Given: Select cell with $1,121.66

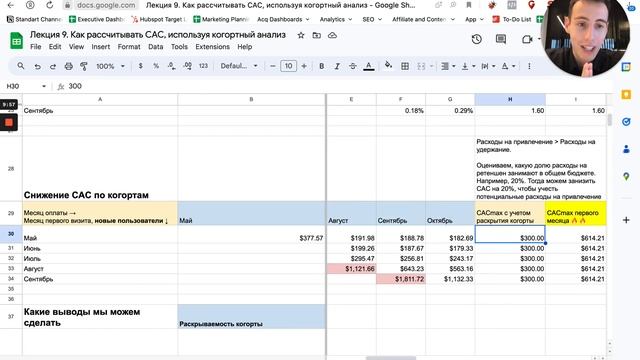Looking at the screenshot, I should click(x=351, y=269).
